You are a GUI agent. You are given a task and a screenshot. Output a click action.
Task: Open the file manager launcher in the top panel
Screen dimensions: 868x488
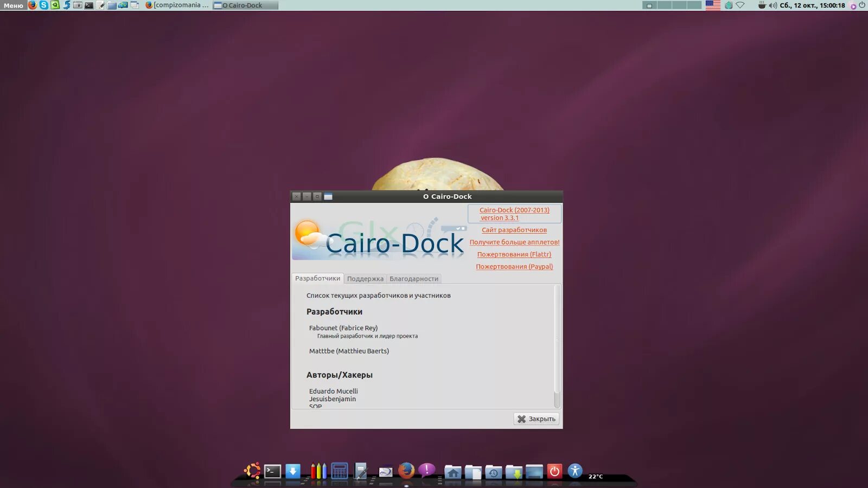click(112, 5)
